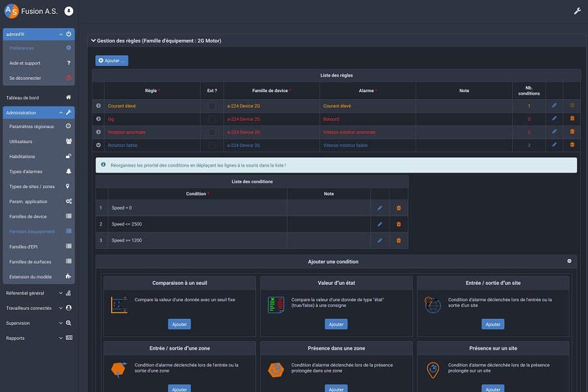Delete the Rotation faible rule
This screenshot has width=588, height=392.
(572, 145)
